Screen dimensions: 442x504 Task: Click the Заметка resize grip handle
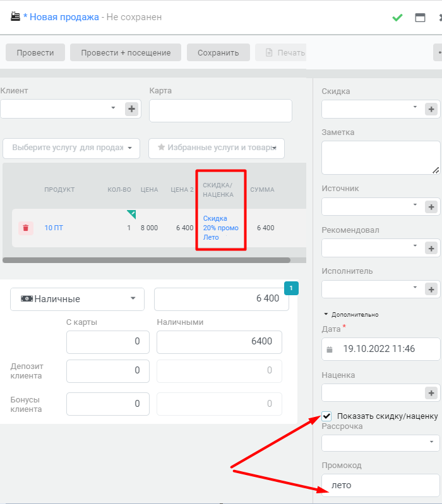pyautogui.click(x=436, y=170)
